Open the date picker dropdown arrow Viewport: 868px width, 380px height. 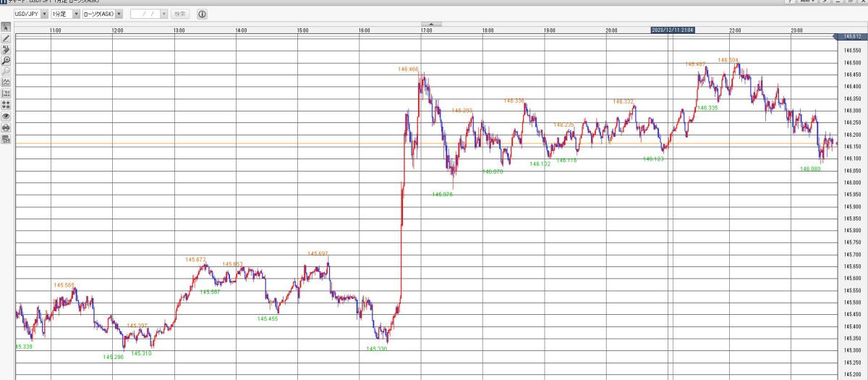tap(163, 14)
